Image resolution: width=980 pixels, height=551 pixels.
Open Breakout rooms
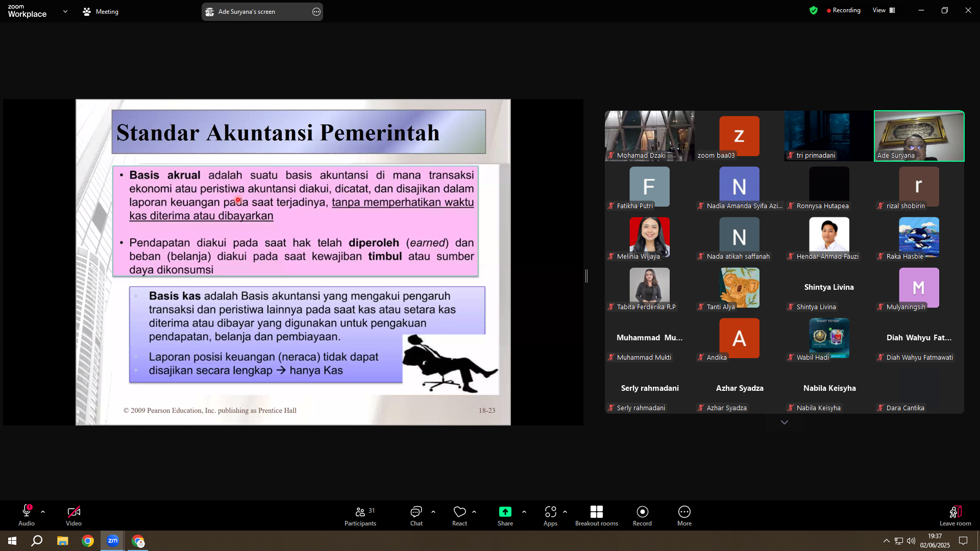[x=597, y=516]
